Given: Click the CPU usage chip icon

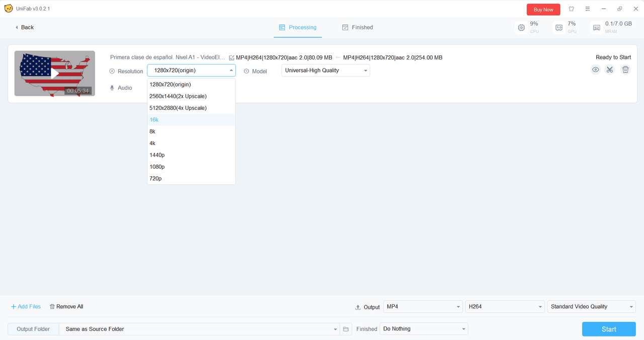Looking at the screenshot, I should tap(521, 28).
